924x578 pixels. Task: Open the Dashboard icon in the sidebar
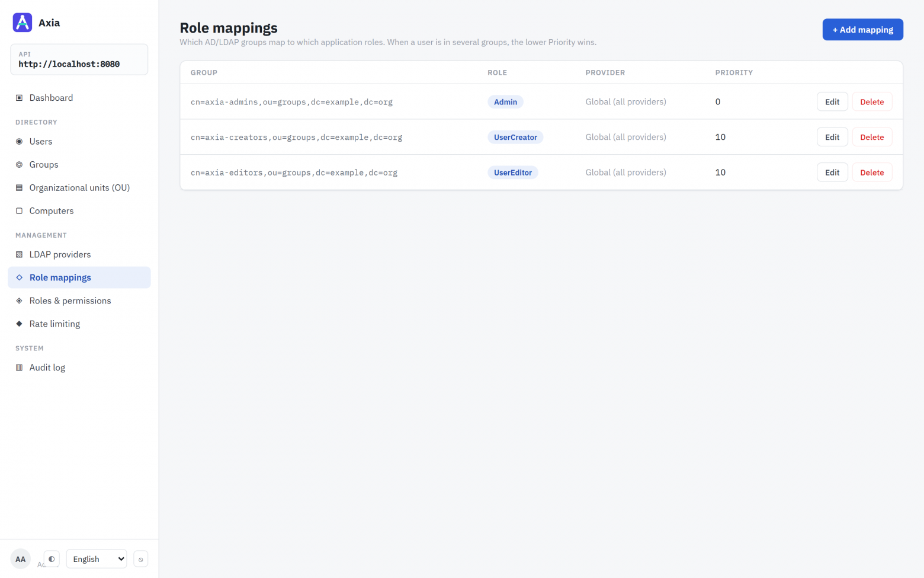click(19, 98)
